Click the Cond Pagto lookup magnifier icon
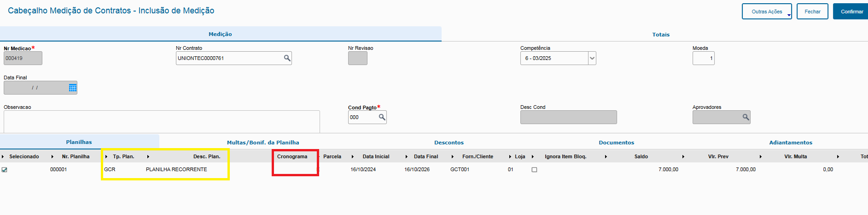The width and height of the screenshot is (868, 215). click(x=382, y=117)
